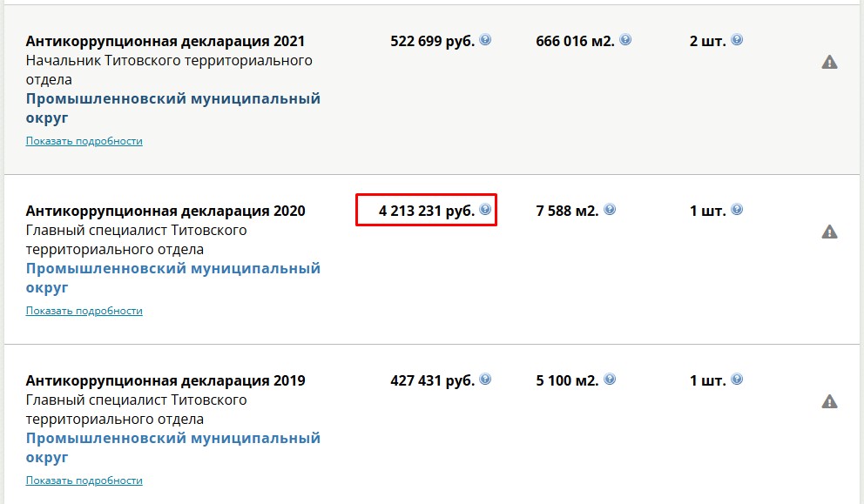Open the warning triangle for the 2019 declaration
The height and width of the screenshot is (504, 864).
click(829, 401)
